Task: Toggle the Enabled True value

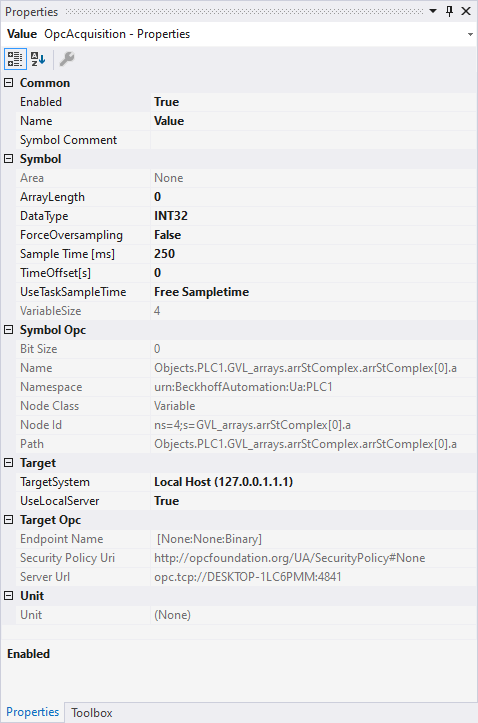Action: tap(313, 102)
